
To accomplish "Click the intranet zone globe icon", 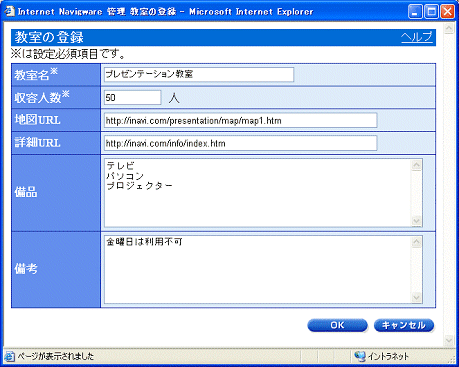I will (x=360, y=356).
